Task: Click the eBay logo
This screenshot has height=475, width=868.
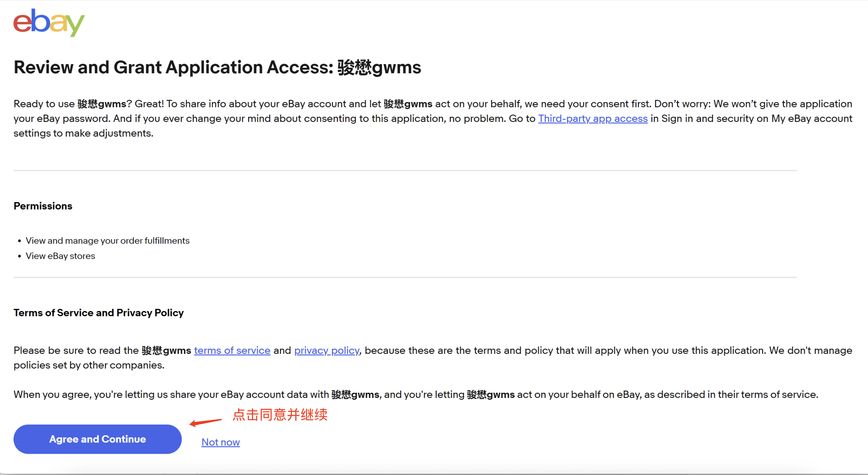Action: [49, 22]
